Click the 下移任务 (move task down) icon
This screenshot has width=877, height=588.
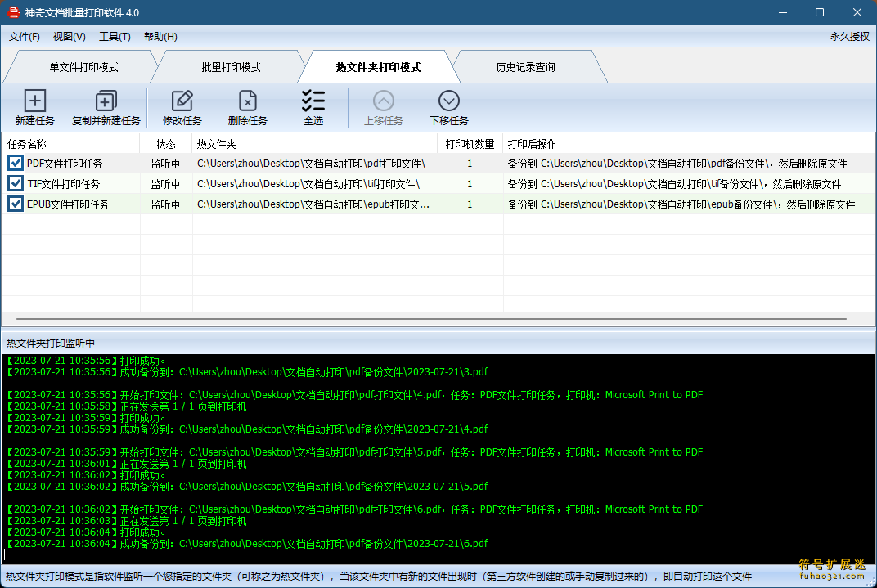[x=448, y=101]
